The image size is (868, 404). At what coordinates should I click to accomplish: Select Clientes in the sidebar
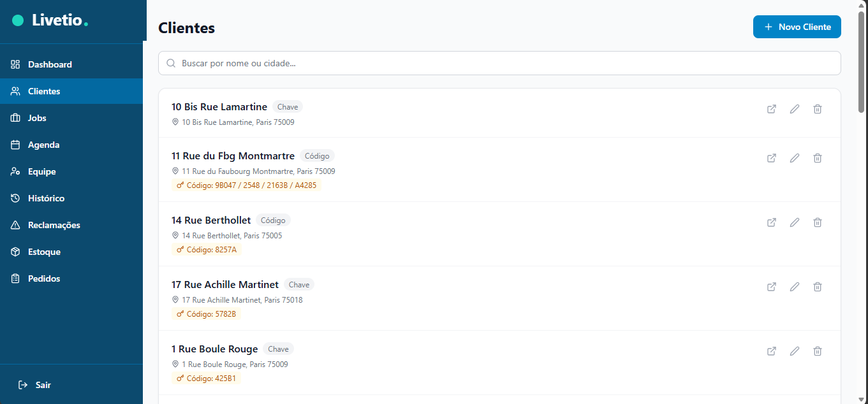[71, 91]
